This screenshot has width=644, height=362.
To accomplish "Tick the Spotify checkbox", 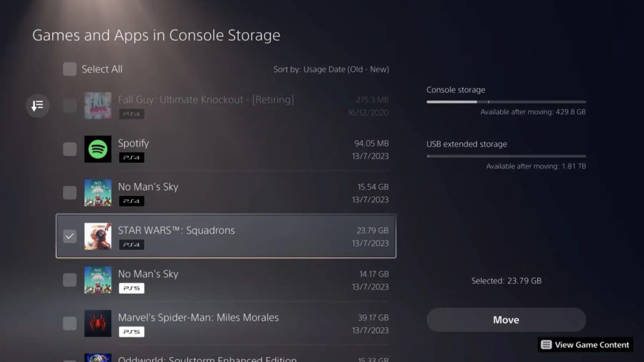I will coord(70,149).
